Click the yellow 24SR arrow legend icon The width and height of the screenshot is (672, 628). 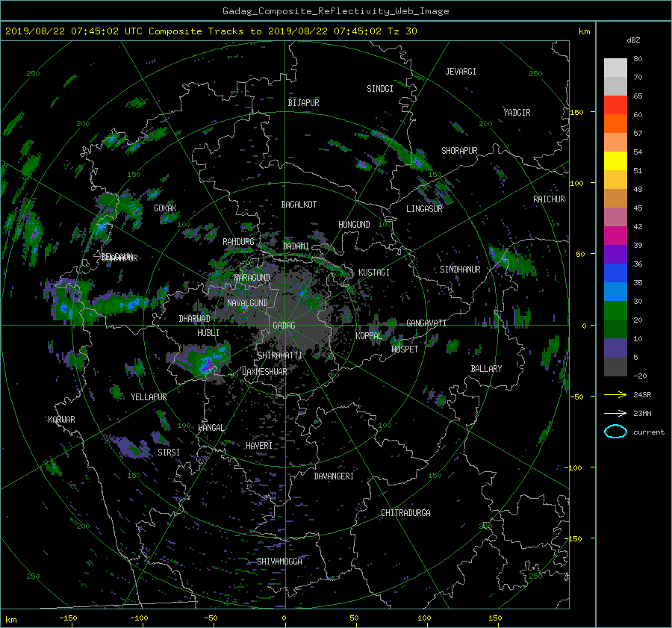(x=615, y=394)
